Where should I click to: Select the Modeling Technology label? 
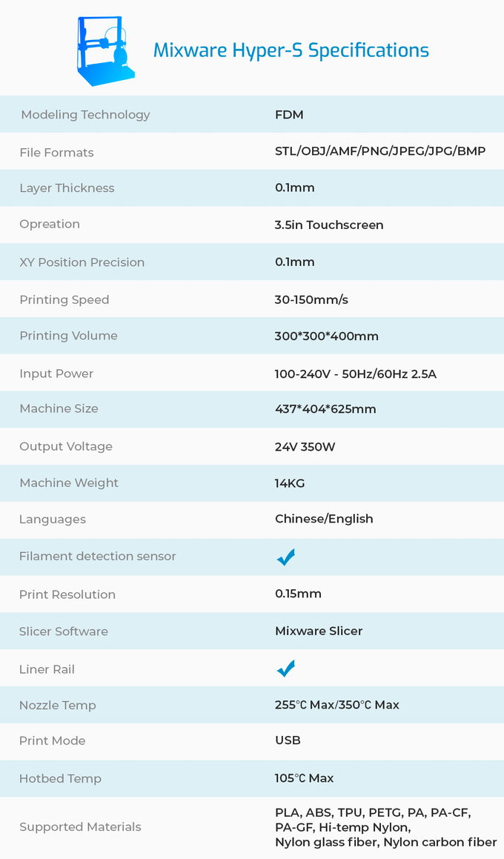pos(85,114)
